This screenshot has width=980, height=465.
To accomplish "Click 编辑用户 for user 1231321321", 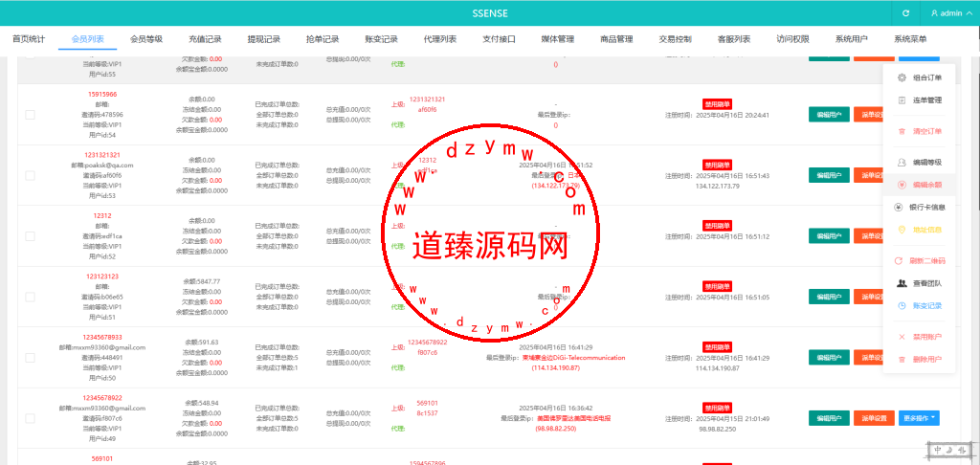I will click(829, 176).
